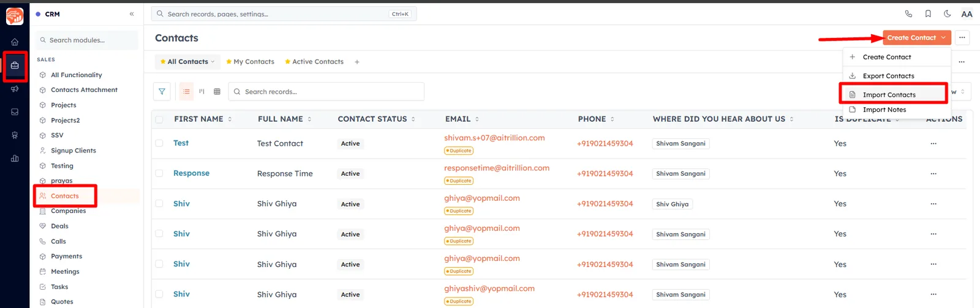Viewport: 980px width, 308px height.
Task: Add a new view with plus icon
Action: click(x=357, y=62)
